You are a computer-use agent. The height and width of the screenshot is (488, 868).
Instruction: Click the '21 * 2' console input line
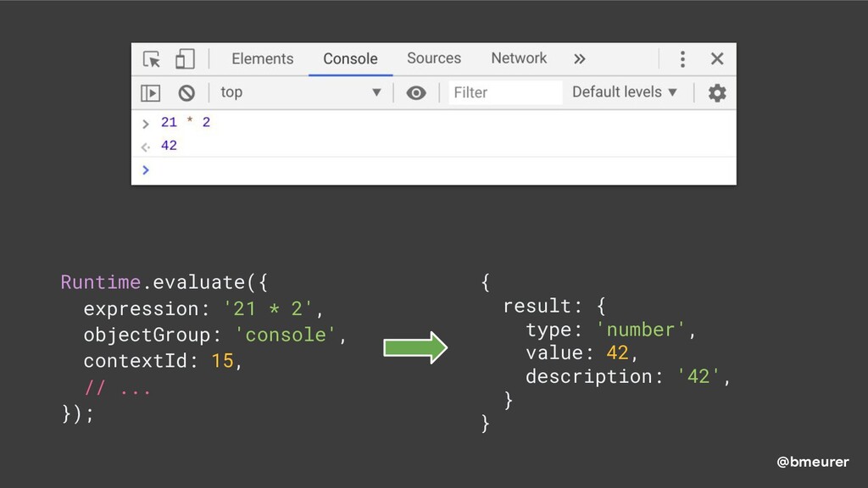186,122
